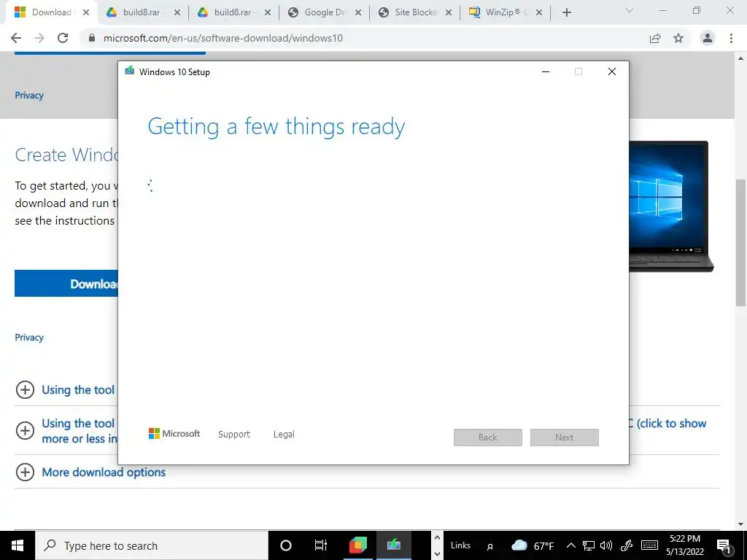
Task: Open the tab search chevron in Chrome
Action: pos(630,10)
